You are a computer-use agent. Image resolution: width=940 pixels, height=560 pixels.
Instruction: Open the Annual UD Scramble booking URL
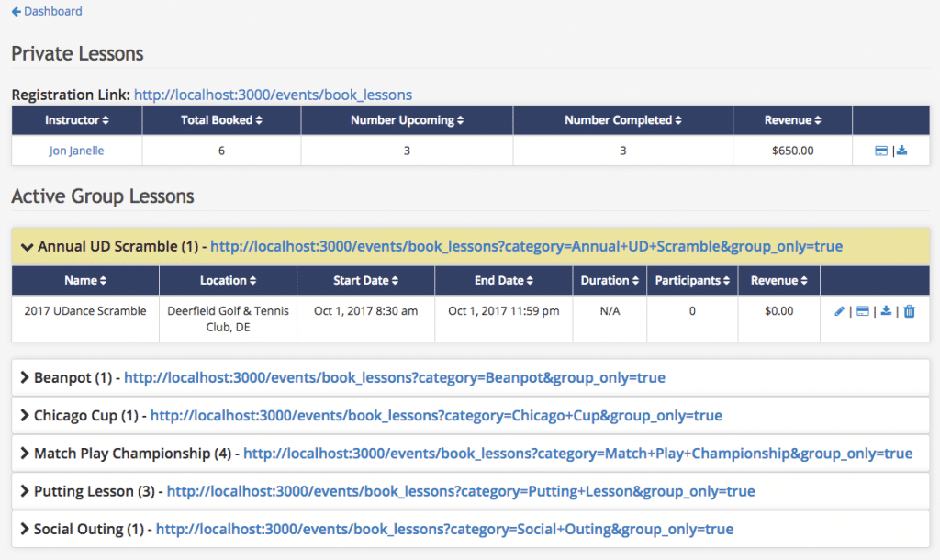coord(526,246)
